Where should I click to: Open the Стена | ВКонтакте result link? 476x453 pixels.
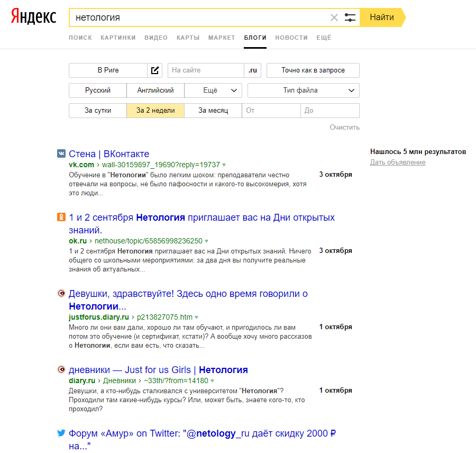(x=109, y=154)
